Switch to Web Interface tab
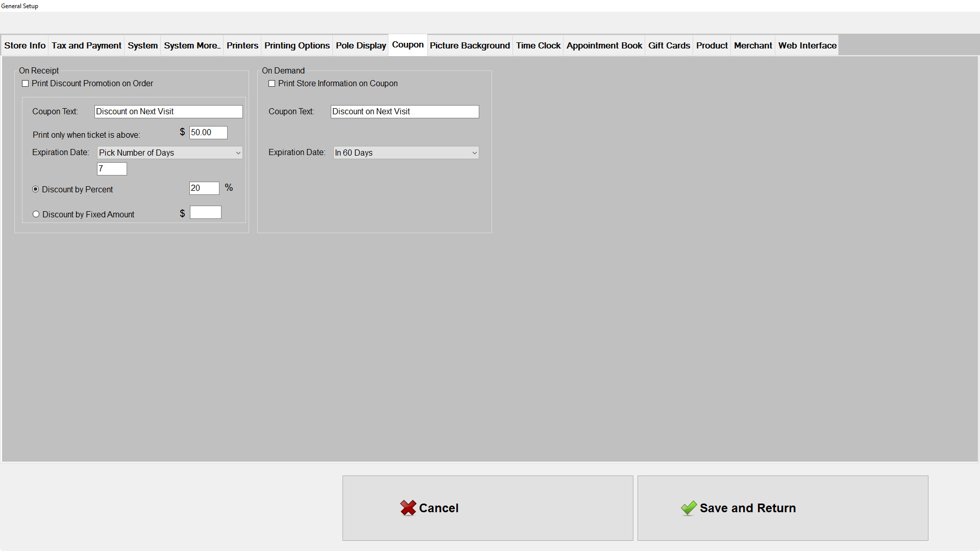This screenshot has width=980, height=551. pyautogui.click(x=807, y=45)
